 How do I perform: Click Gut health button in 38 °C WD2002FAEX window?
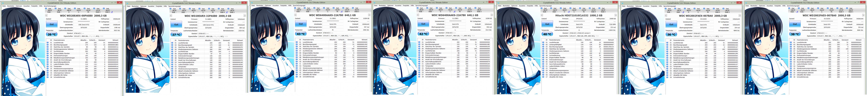795,24
